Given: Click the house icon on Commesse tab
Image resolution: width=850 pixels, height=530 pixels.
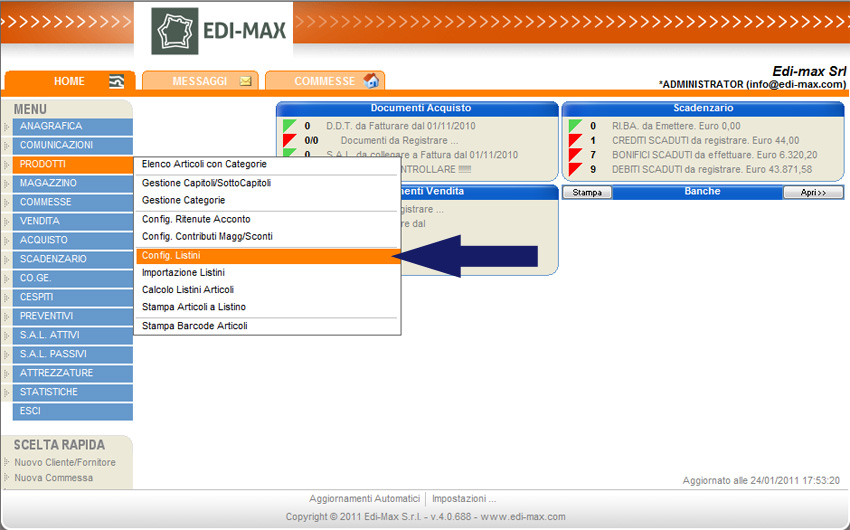Looking at the screenshot, I should (371, 81).
